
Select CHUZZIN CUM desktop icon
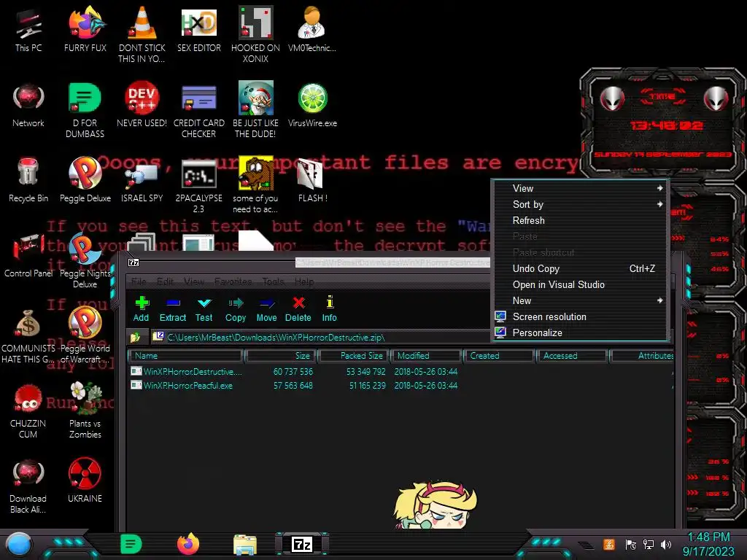(28, 411)
